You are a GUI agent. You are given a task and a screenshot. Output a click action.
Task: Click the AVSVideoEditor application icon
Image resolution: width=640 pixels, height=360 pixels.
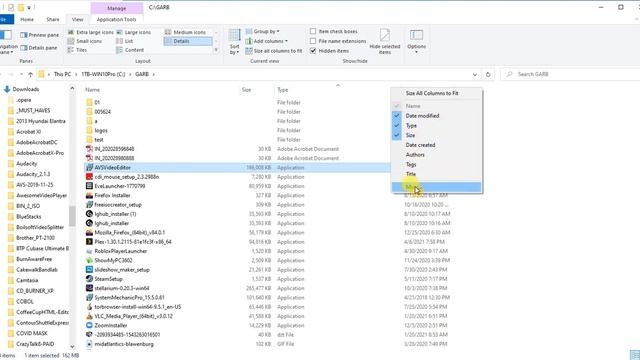point(89,168)
